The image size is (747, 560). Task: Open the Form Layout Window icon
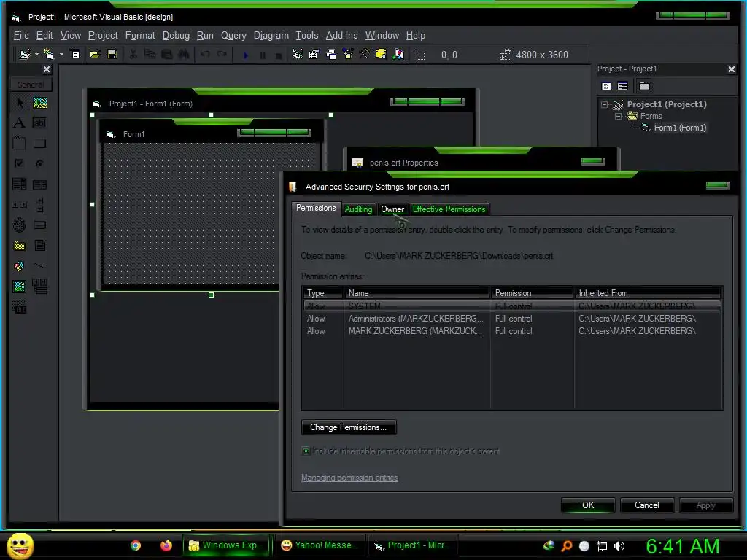(x=331, y=54)
